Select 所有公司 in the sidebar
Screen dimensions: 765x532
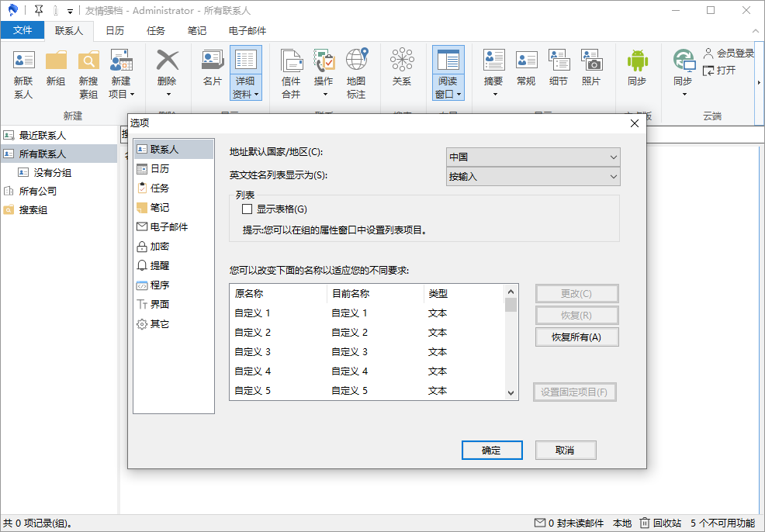tap(37, 191)
